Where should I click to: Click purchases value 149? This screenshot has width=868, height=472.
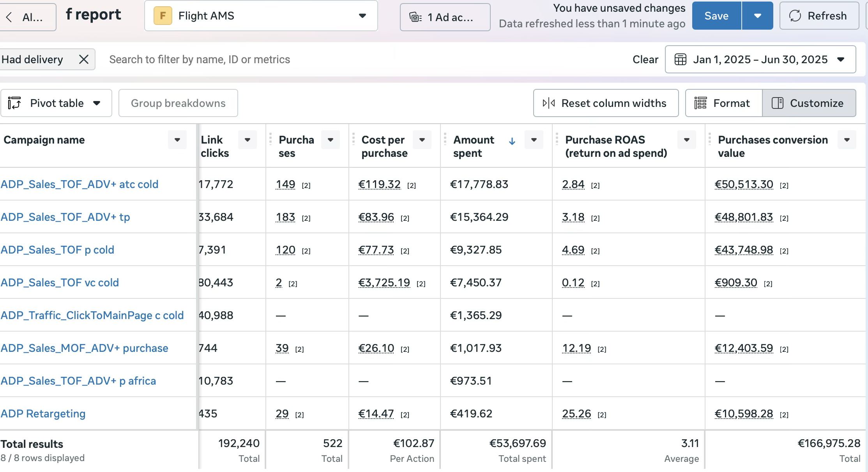(x=285, y=184)
